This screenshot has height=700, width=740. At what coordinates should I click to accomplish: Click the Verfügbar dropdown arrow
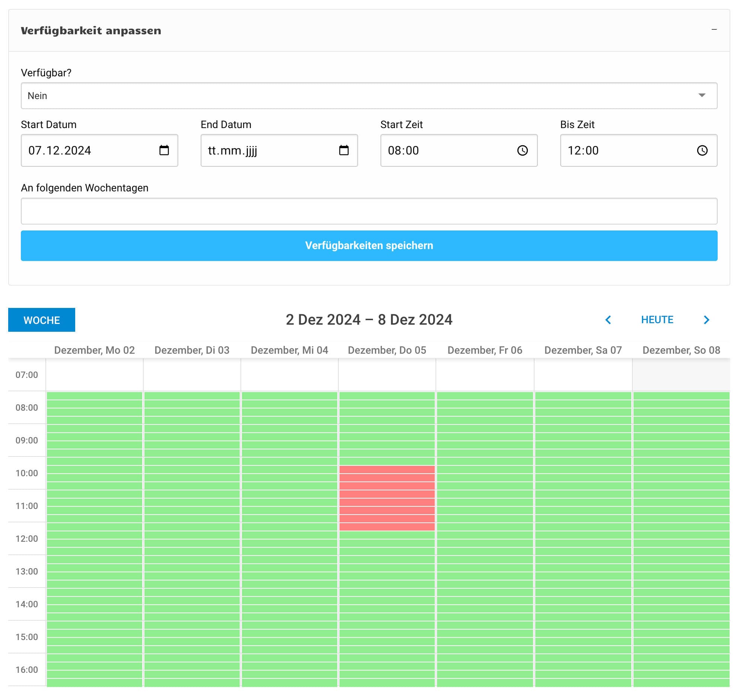tap(702, 96)
